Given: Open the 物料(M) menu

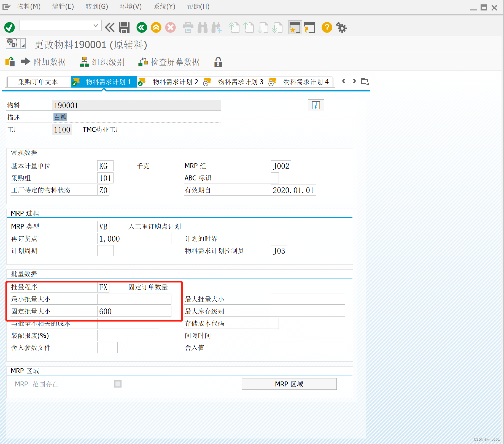Looking at the screenshot, I should click(29, 7).
